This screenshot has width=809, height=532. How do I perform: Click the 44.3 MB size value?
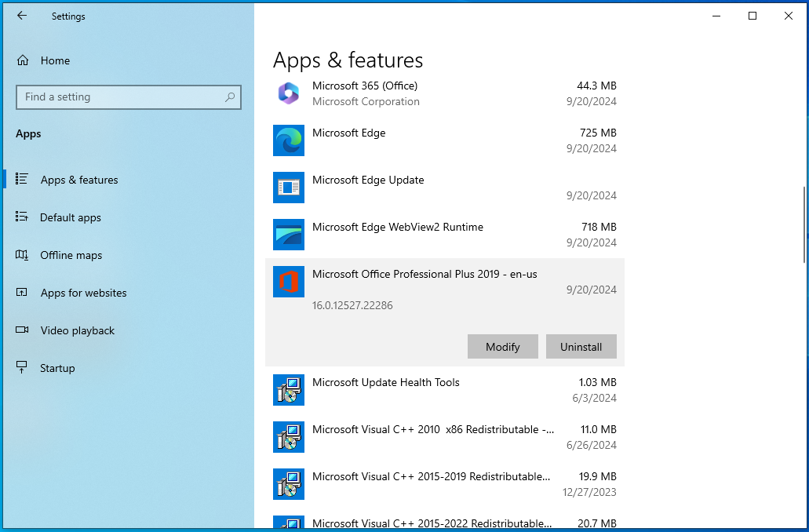596,86
